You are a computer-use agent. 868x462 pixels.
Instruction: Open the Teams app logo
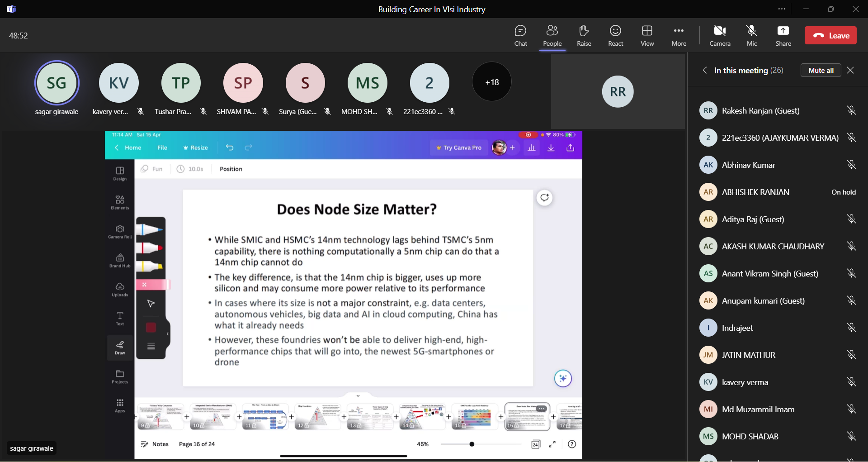point(12,9)
